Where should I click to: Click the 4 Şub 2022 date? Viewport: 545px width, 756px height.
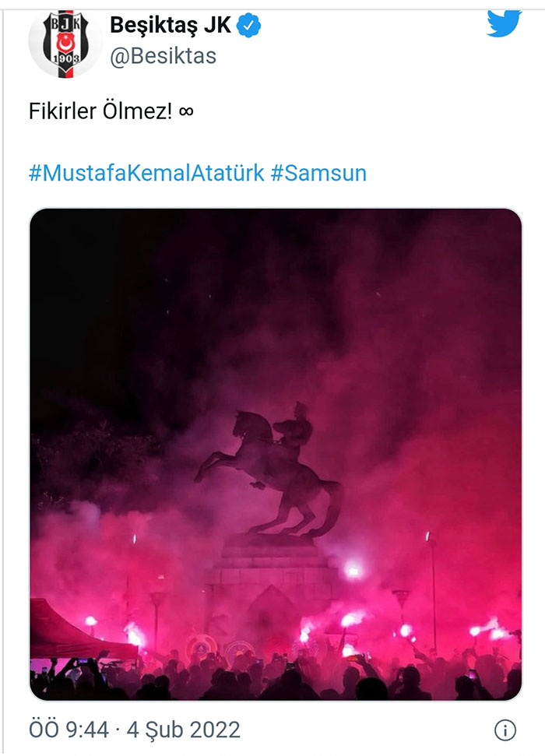[183, 730]
